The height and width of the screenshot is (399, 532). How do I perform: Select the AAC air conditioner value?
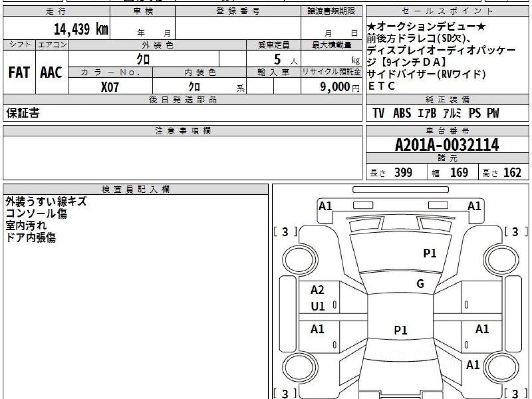point(52,73)
